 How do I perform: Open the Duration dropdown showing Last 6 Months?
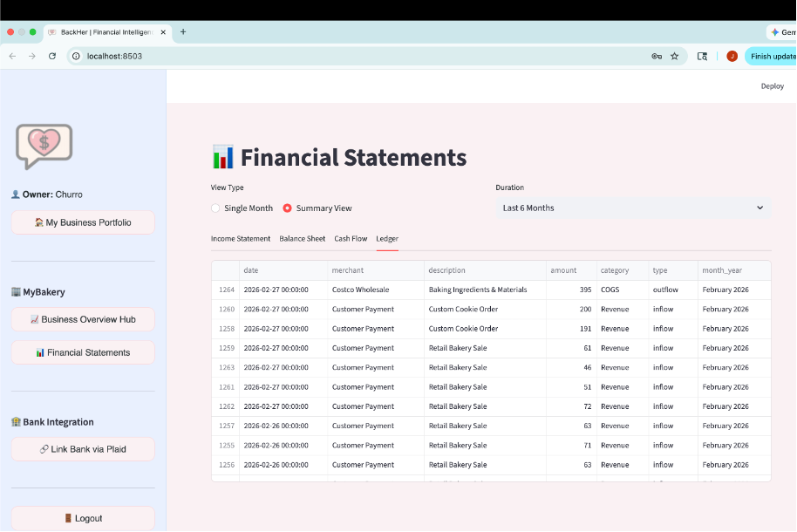coord(633,208)
